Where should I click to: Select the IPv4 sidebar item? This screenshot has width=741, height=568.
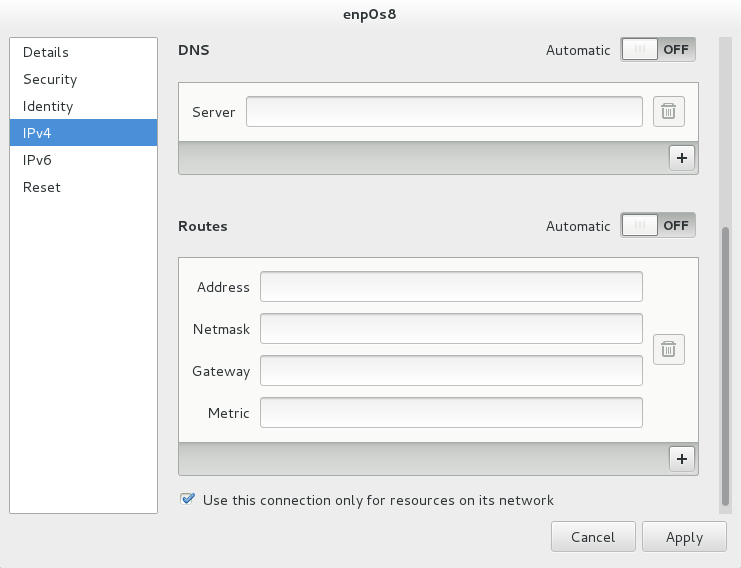click(x=83, y=133)
